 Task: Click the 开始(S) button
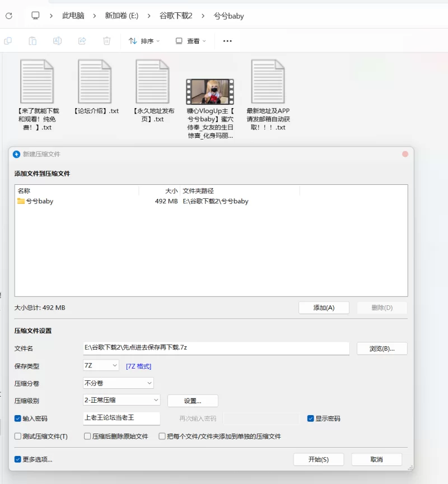(319, 459)
